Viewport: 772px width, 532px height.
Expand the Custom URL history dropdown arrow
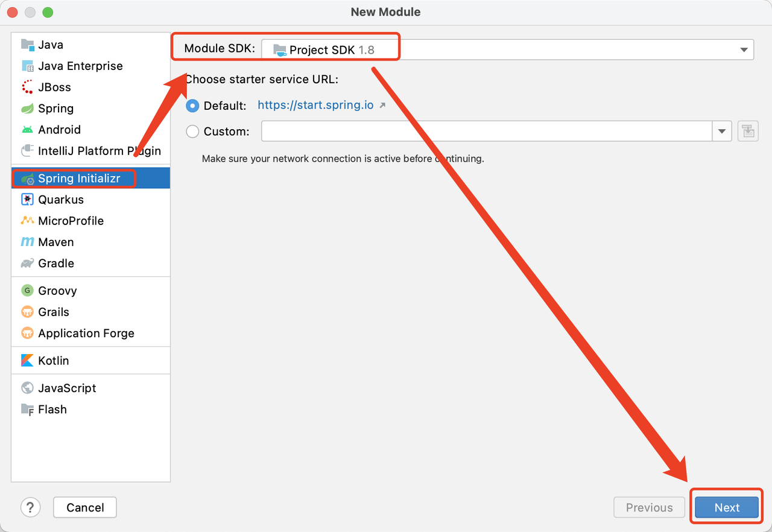[722, 131]
